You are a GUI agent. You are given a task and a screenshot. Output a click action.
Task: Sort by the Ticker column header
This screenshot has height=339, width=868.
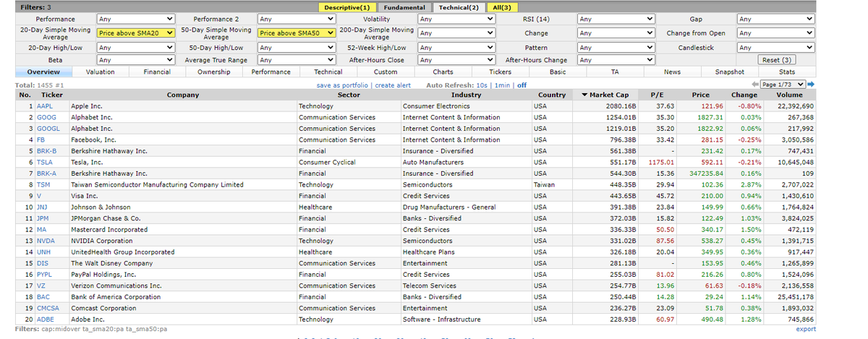pos(52,95)
